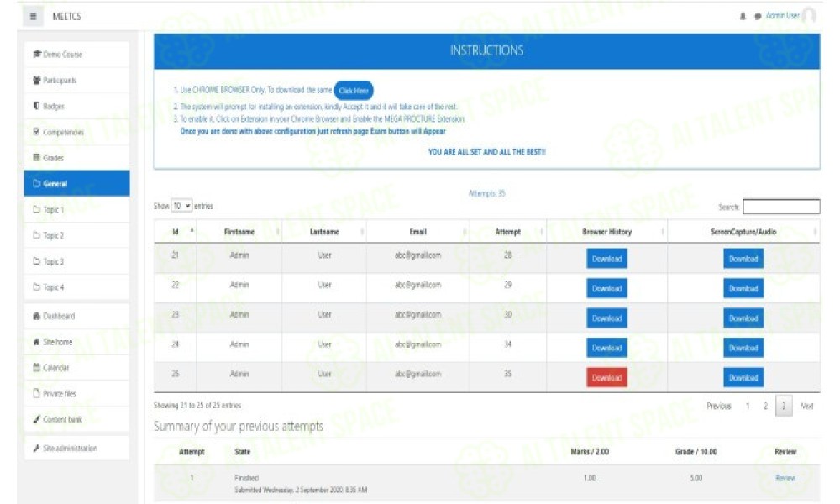Select the 'Attempts: 35' text
The width and height of the screenshot is (840, 504).
(x=486, y=193)
